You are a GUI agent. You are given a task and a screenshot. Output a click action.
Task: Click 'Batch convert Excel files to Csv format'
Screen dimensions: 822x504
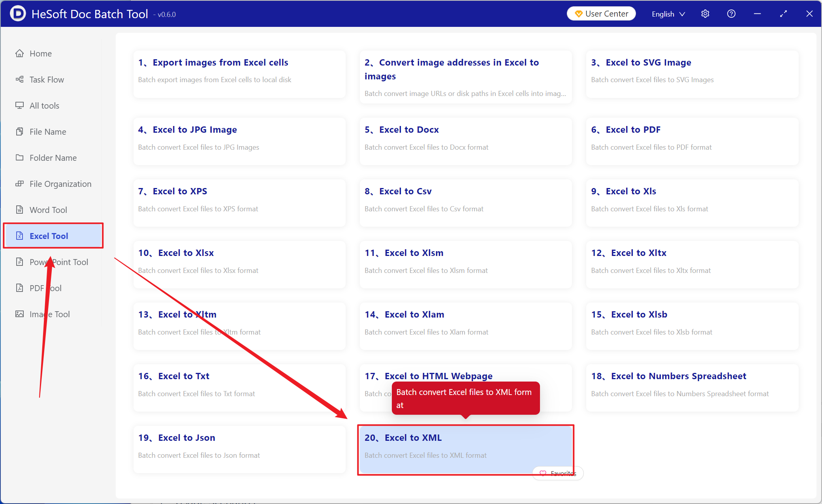(424, 209)
